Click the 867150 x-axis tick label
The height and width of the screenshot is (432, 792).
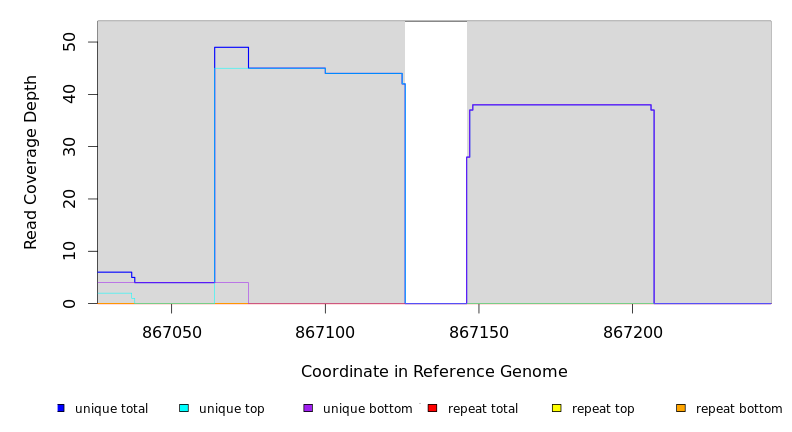[x=479, y=331]
